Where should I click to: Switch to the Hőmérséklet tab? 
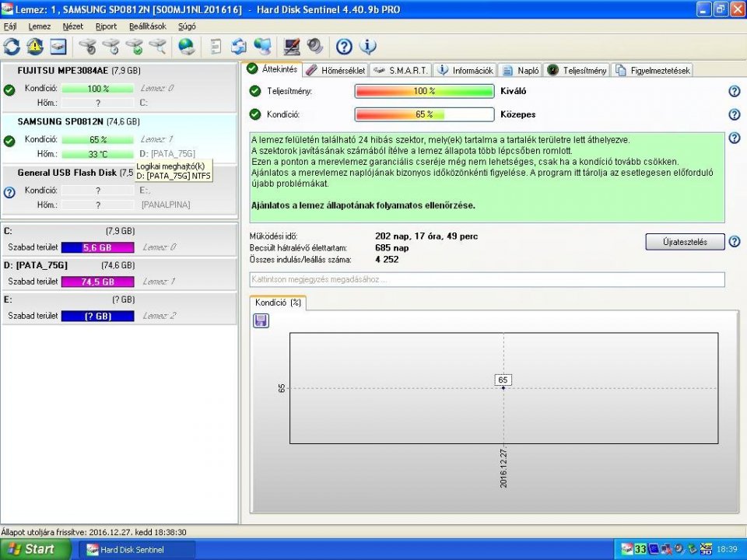(336, 71)
